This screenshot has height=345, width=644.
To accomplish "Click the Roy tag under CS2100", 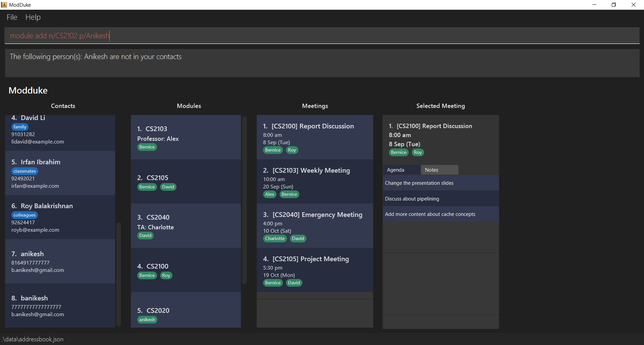I will (x=166, y=275).
